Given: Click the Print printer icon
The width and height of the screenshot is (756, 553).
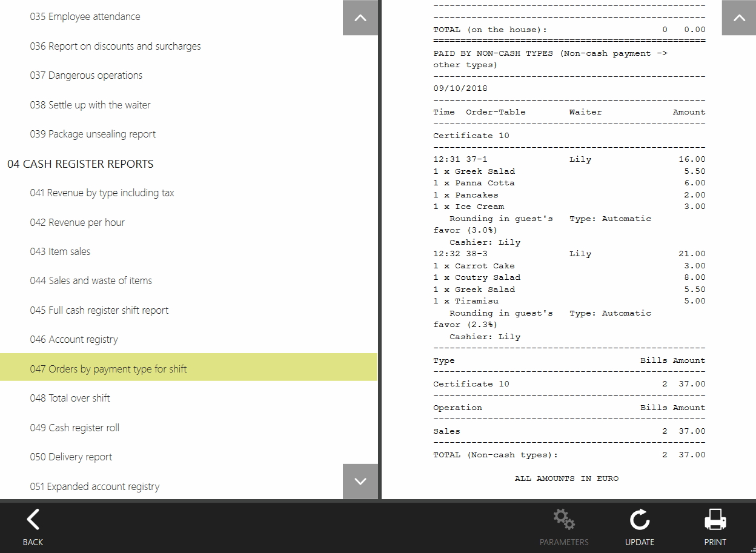Looking at the screenshot, I should tap(715, 520).
